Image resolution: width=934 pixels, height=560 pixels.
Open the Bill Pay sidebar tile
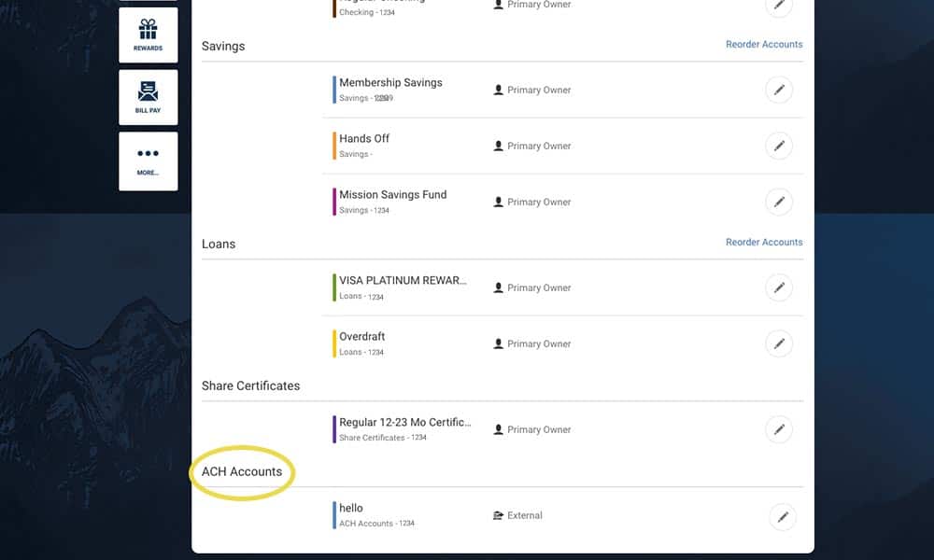[x=148, y=97]
